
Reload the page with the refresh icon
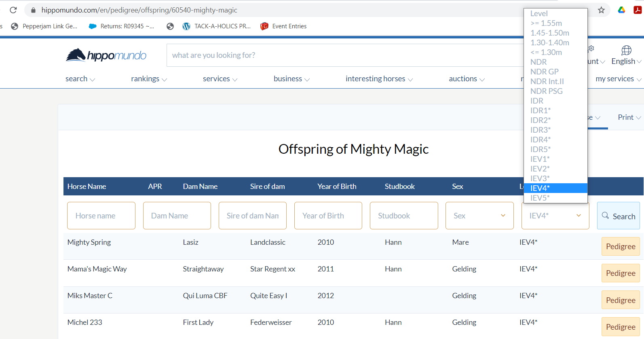(13, 10)
